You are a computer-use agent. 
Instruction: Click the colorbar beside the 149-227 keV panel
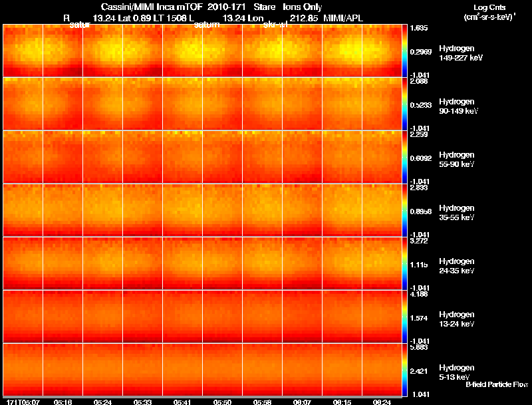pyautogui.click(x=404, y=51)
